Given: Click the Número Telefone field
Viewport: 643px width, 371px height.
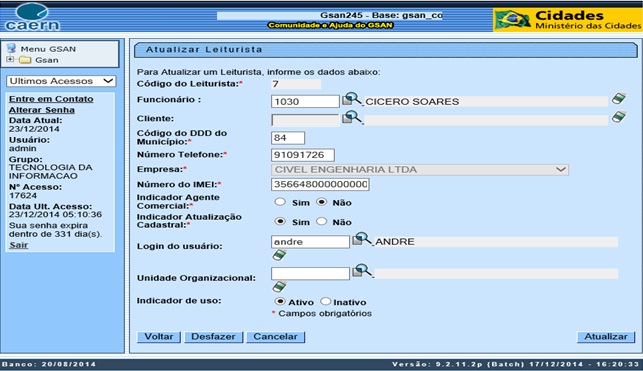Looking at the screenshot, I should coord(303,155).
